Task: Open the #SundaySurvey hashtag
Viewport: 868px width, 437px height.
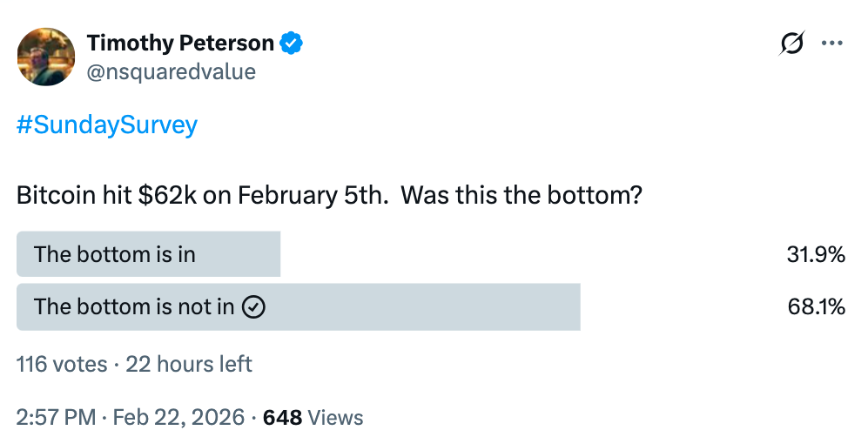Action: click(x=107, y=125)
